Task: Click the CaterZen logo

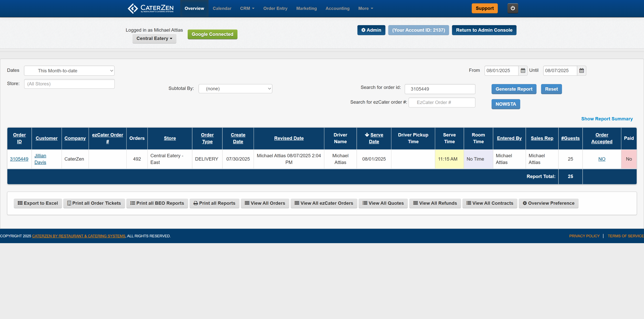Action: pos(150,8)
